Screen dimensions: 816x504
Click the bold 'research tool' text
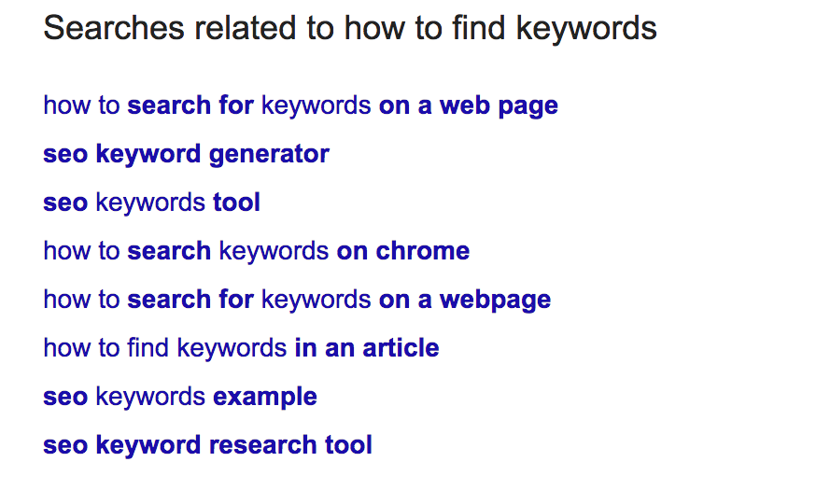[290, 444]
